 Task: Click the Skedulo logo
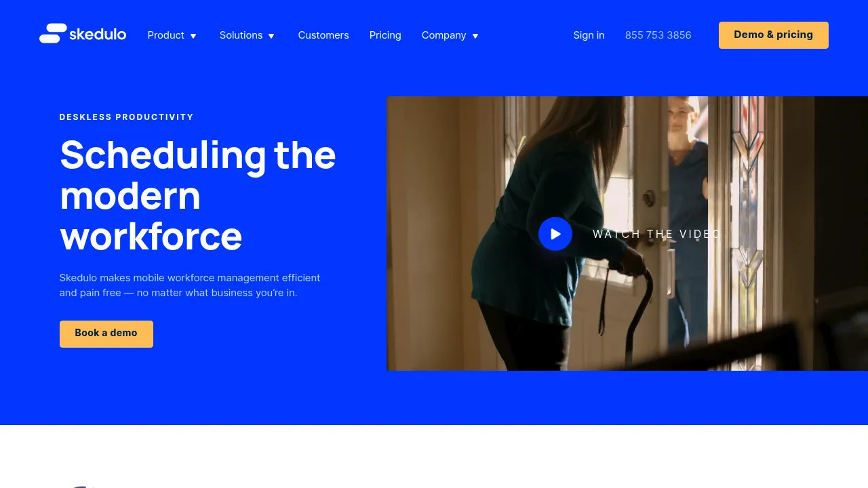(x=83, y=34)
